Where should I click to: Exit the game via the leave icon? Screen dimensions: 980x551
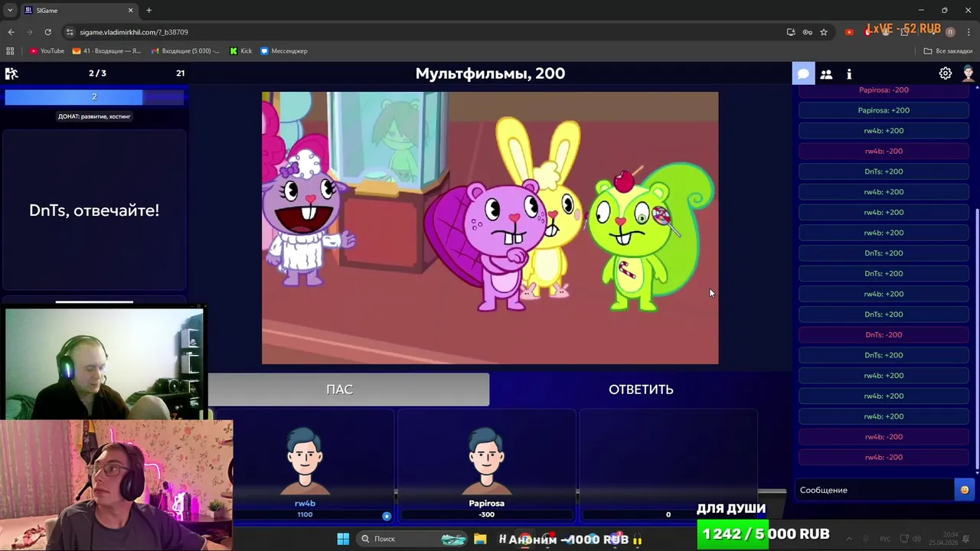tap(11, 73)
